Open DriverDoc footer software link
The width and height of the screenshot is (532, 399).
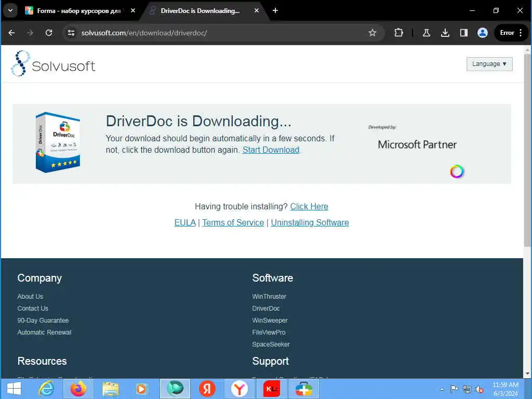coord(266,309)
